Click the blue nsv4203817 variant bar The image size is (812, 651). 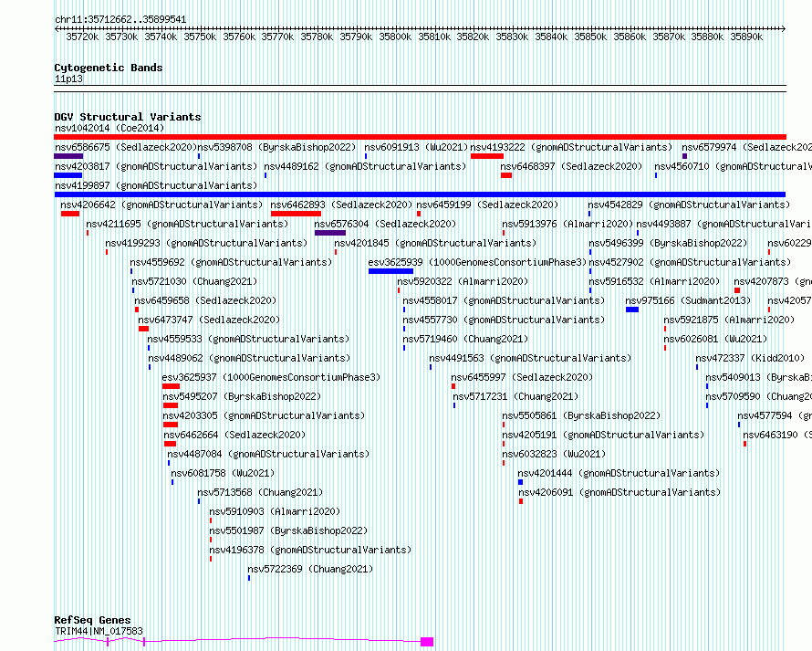[68, 175]
